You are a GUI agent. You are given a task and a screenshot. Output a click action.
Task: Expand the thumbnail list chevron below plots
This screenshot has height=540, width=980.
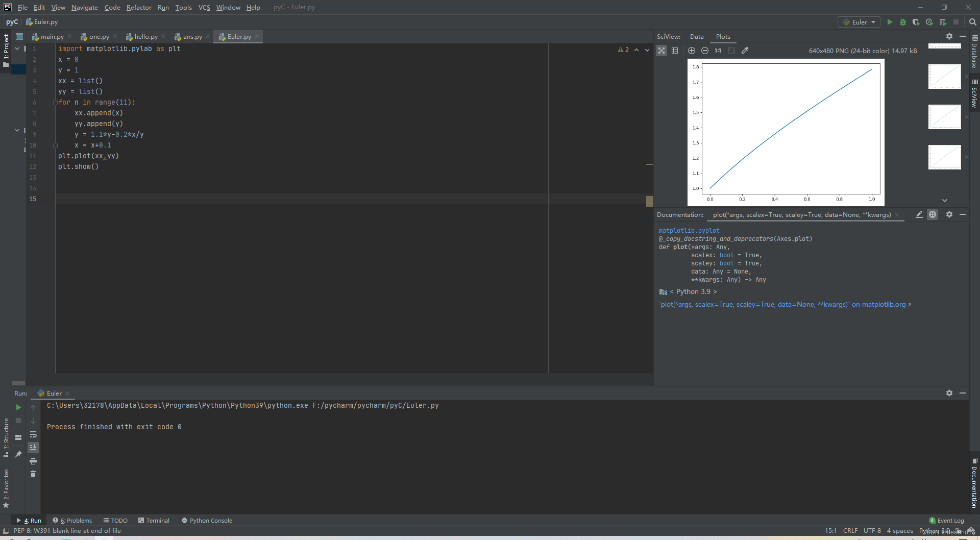click(944, 201)
